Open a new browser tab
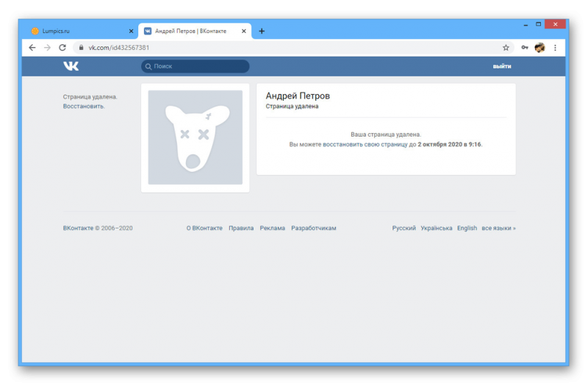 [262, 31]
